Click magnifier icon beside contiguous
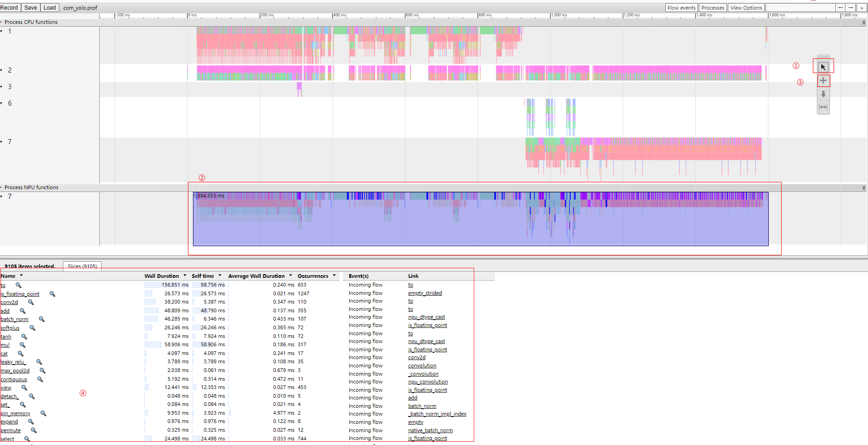This screenshot has width=868, height=445. 40,379
